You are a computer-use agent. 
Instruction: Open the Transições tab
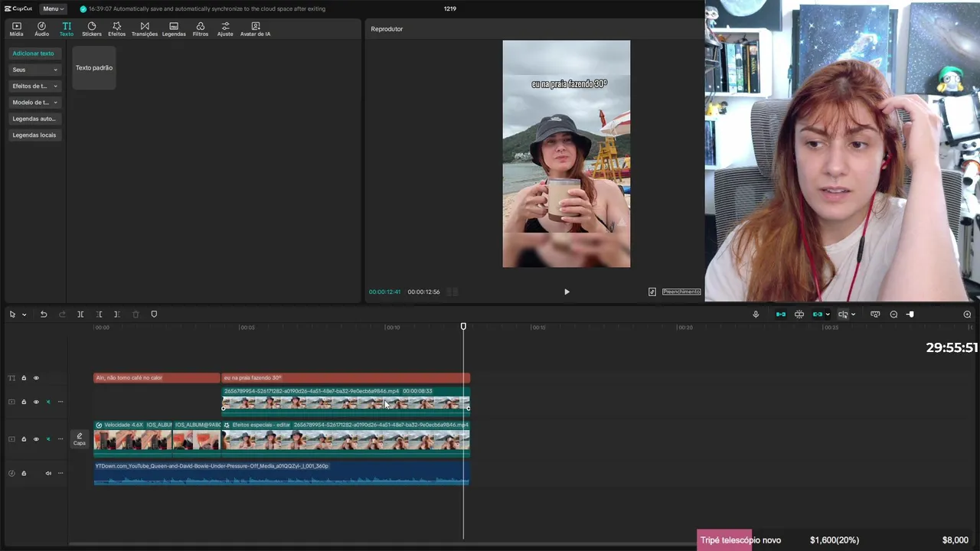(144, 29)
